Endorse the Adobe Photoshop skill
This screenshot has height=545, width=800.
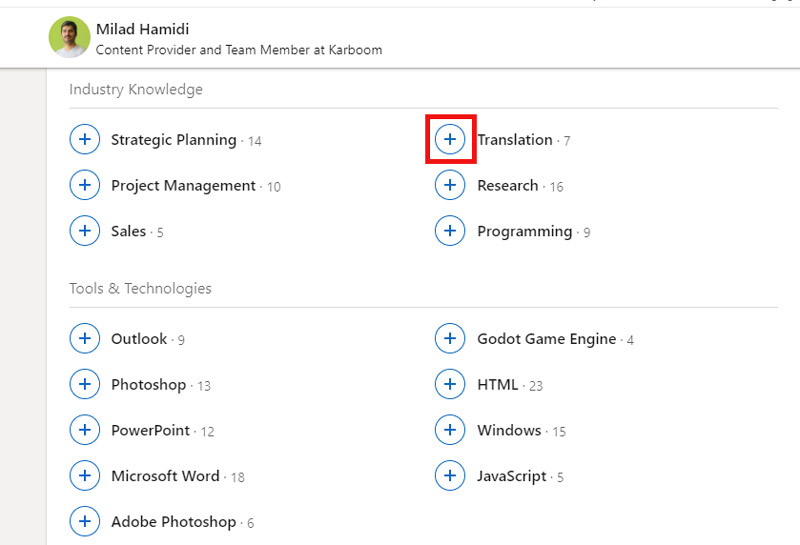coord(84,521)
